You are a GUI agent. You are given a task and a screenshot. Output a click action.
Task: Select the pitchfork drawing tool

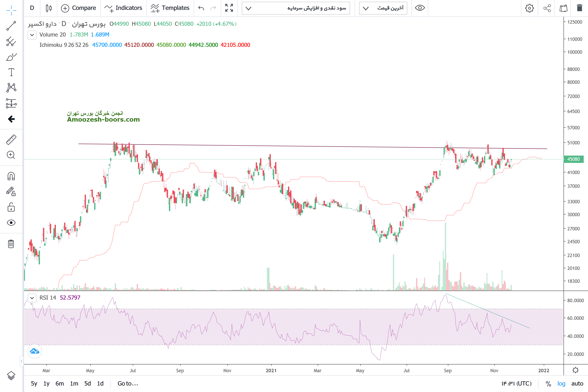(x=11, y=41)
